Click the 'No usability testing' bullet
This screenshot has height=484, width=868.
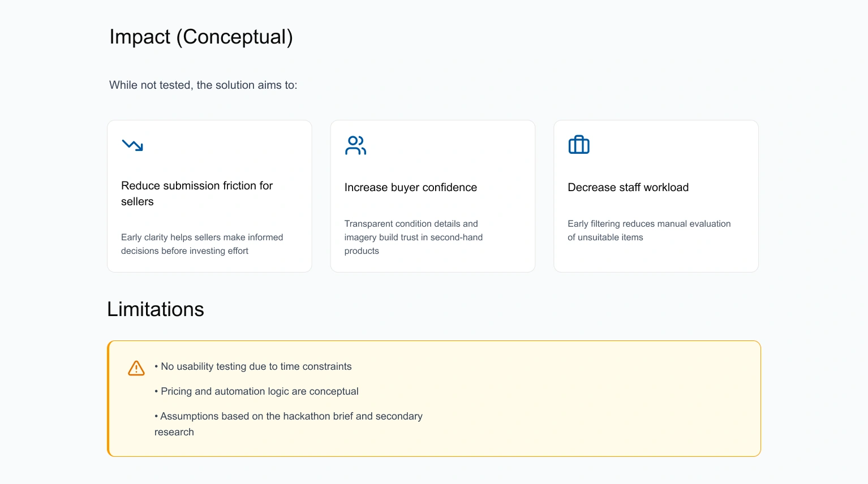pos(253,366)
